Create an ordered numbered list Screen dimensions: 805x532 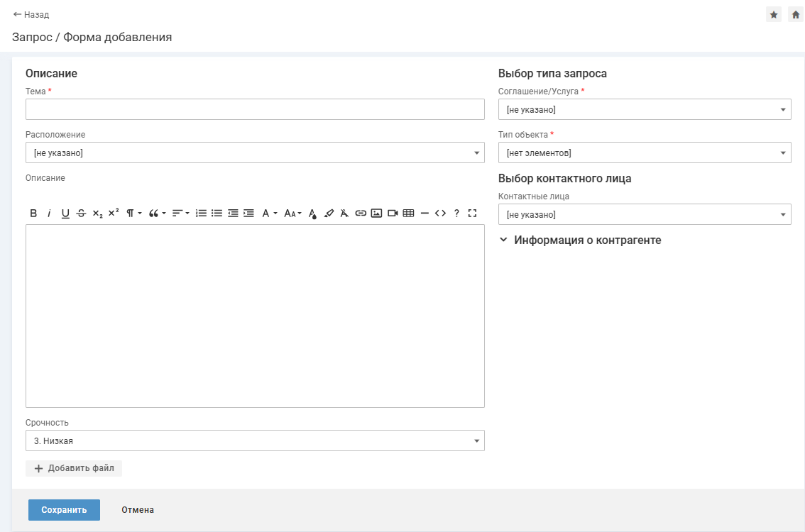[x=201, y=213]
